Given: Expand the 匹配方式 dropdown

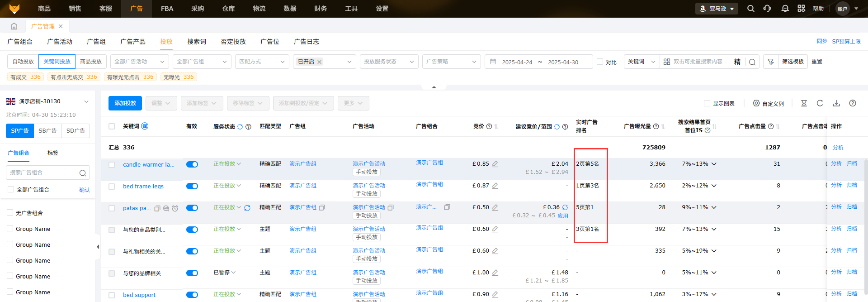Looking at the screenshot, I should 262,62.
